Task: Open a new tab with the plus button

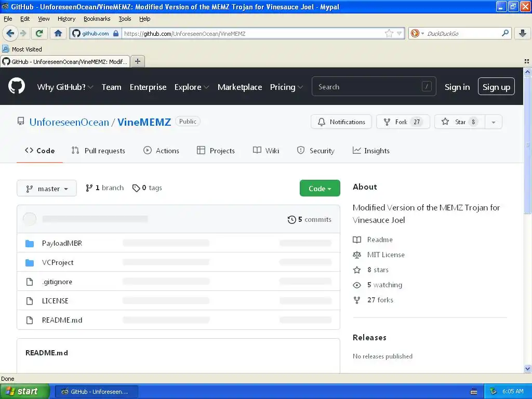Action: coord(137,61)
